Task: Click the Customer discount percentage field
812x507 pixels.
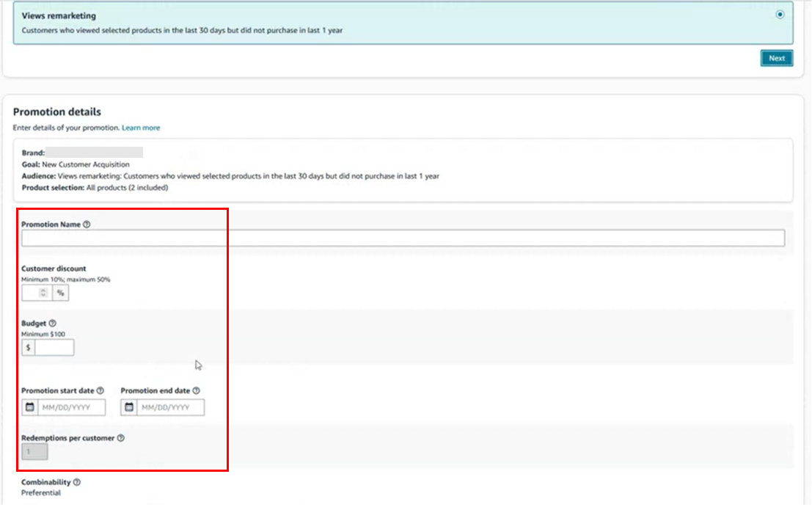Action: click(x=37, y=293)
